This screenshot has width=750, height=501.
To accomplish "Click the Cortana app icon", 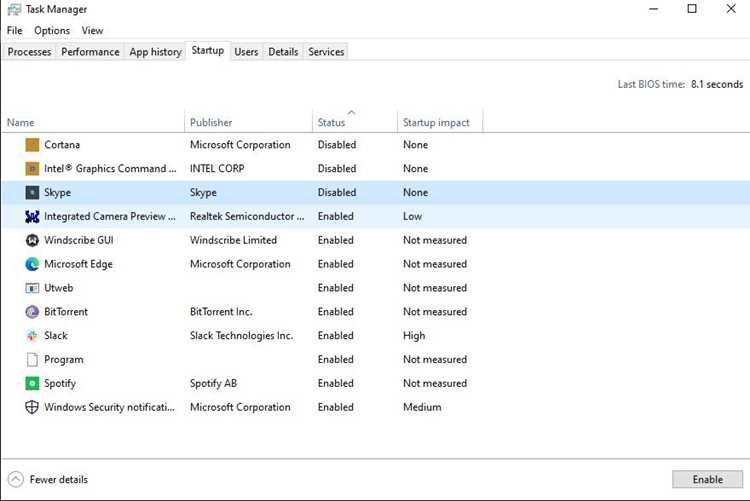I will pos(32,145).
